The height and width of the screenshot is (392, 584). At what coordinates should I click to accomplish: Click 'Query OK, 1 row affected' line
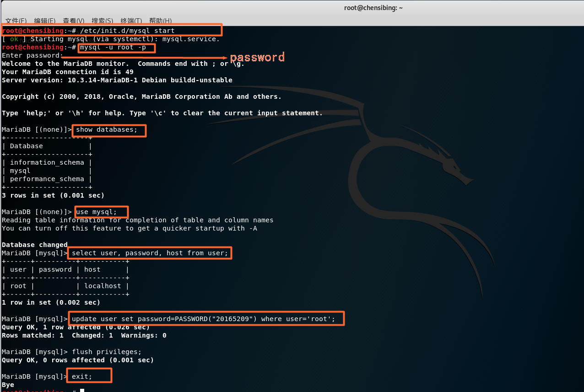(x=76, y=327)
